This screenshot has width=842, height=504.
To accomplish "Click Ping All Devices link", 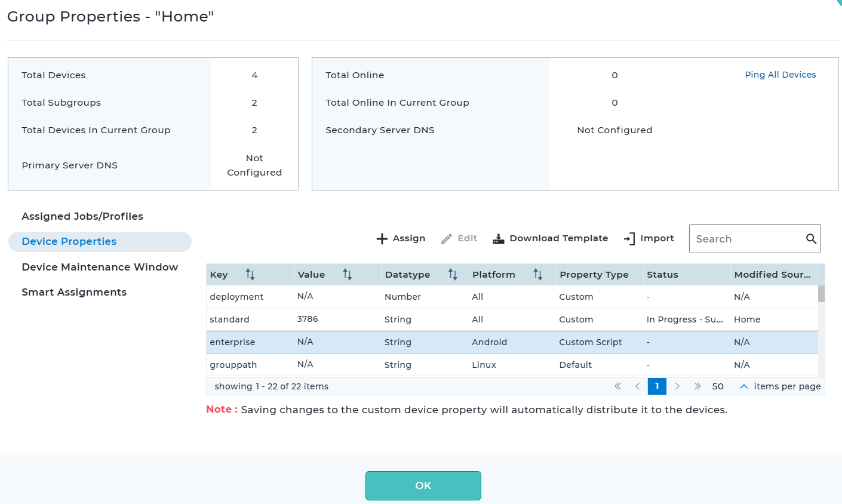I will coord(780,75).
